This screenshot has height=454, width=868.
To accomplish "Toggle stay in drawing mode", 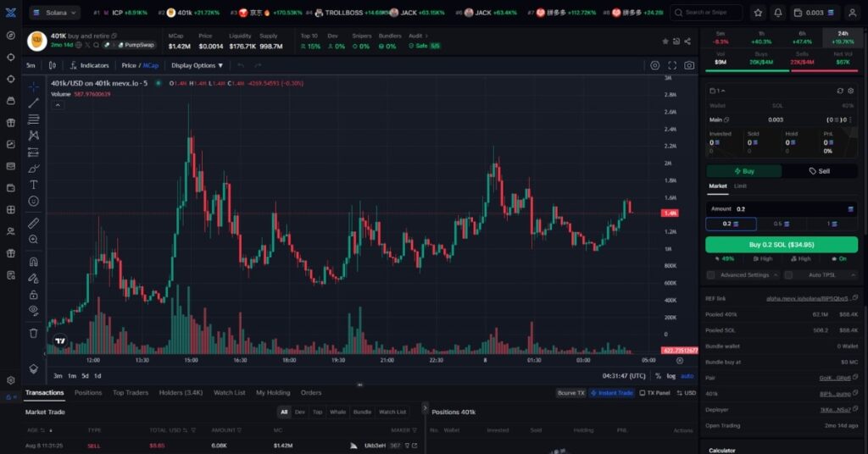I will click(x=34, y=278).
